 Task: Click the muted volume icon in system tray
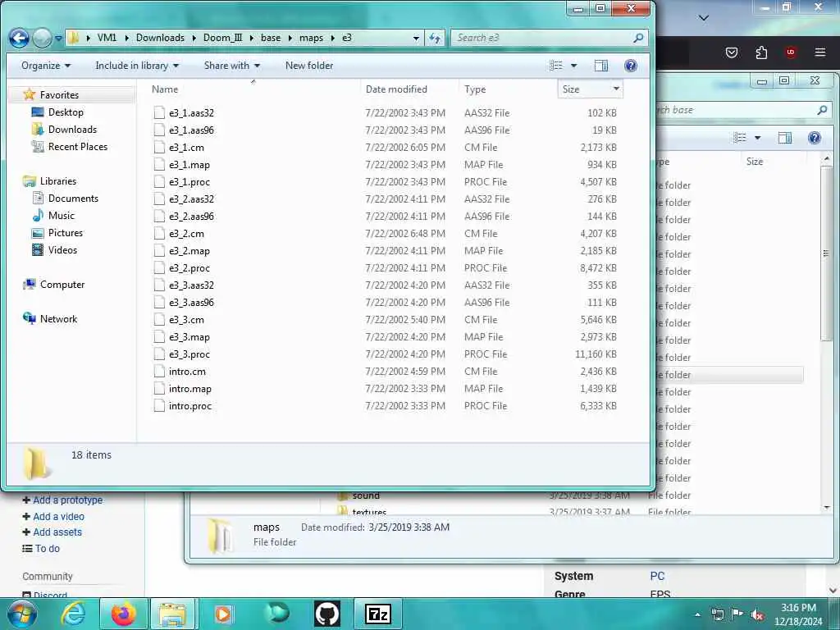click(757, 614)
